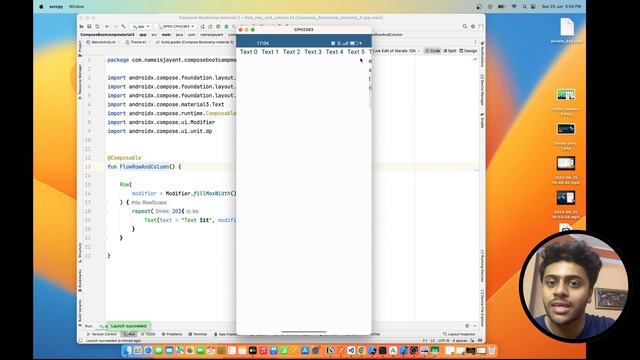Open the Build Variants tool window
640x360 pixels.
pyautogui.click(x=80, y=313)
